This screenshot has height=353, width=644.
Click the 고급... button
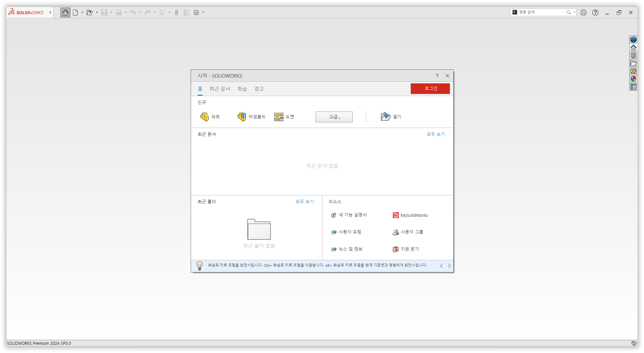click(334, 117)
